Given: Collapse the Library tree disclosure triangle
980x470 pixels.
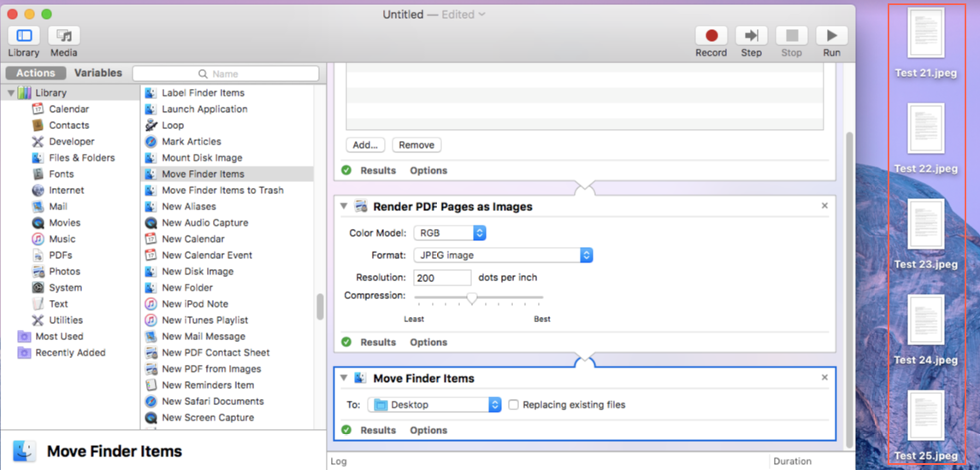Looking at the screenshot, I should [11, 93].
